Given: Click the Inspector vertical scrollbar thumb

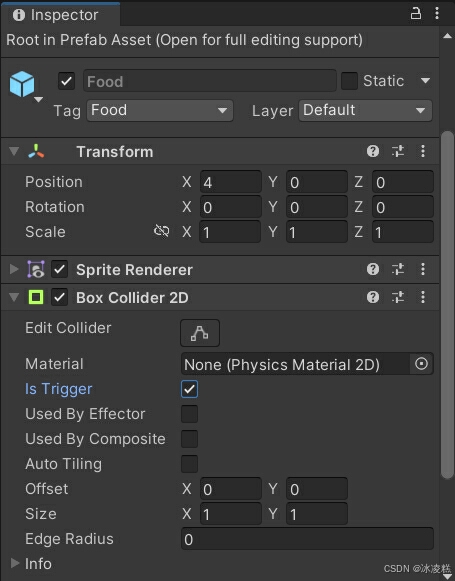Looking at the screenshot, I should pos(447,305).
